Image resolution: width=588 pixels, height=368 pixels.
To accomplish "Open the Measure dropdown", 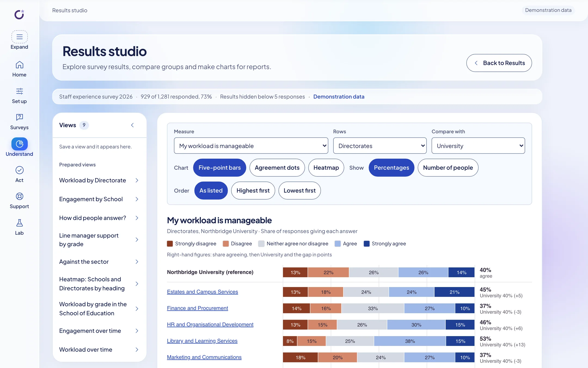I will pos(251,146).
